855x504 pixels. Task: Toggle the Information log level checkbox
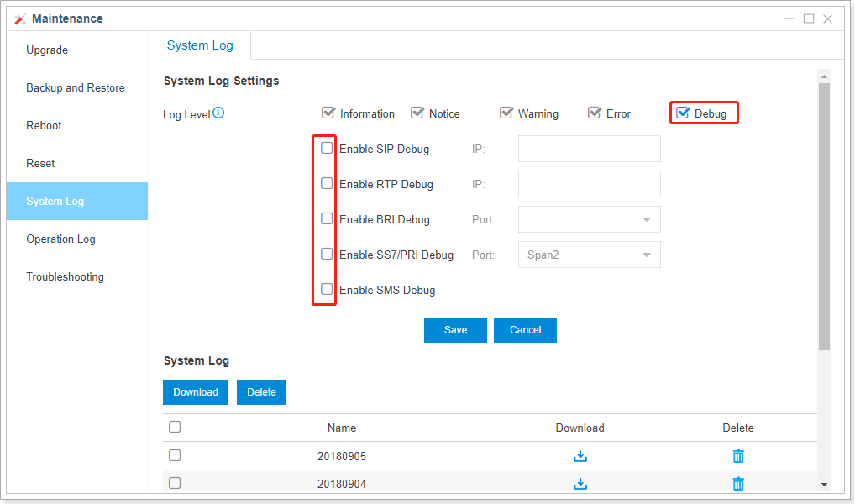(x=328, y=113)
